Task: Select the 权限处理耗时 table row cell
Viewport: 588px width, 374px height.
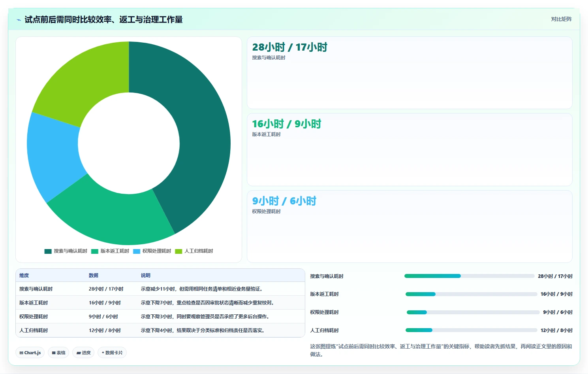Action: click(x=34, y=317)
